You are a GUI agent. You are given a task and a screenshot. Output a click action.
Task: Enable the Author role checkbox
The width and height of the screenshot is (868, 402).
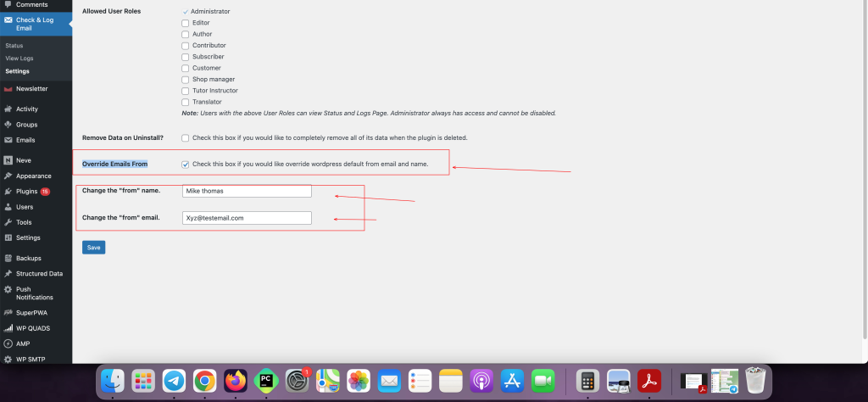186,34
